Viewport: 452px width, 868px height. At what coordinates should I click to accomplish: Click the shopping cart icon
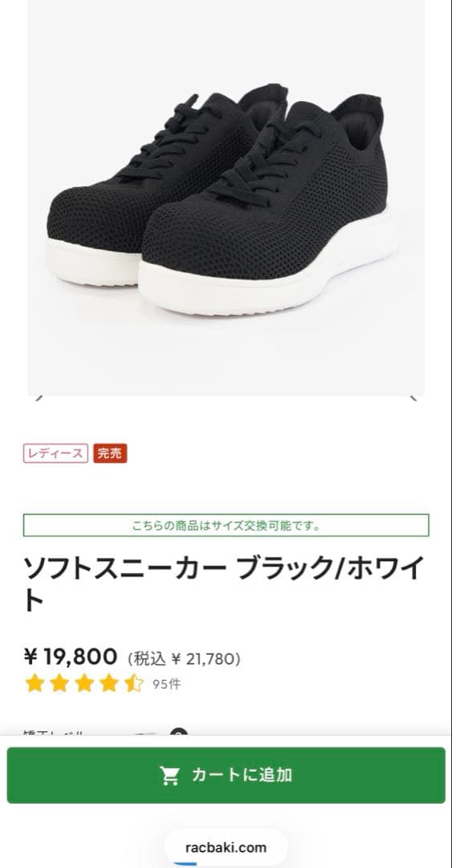pos(170,775)
